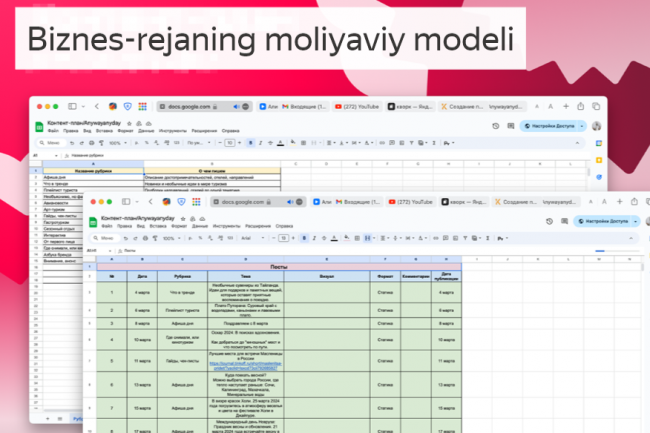Image resolution: width=650 pixels, height=433 pixels.
Task: Toggle Strikethrough in the front window toolbar
Action: (x=324, y=238)
